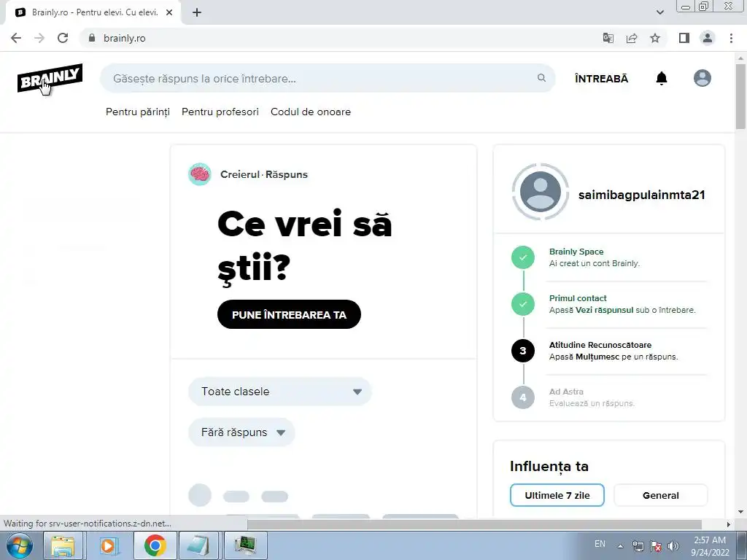Click the browser forward arrow
The image size is (747, 560).
(x=39, y=38)
